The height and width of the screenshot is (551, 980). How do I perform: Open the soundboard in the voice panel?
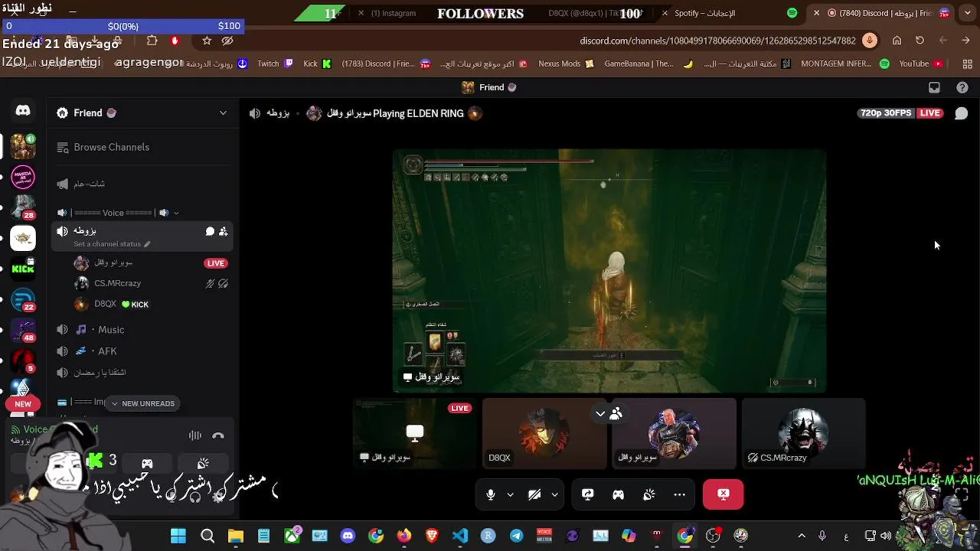203,463
